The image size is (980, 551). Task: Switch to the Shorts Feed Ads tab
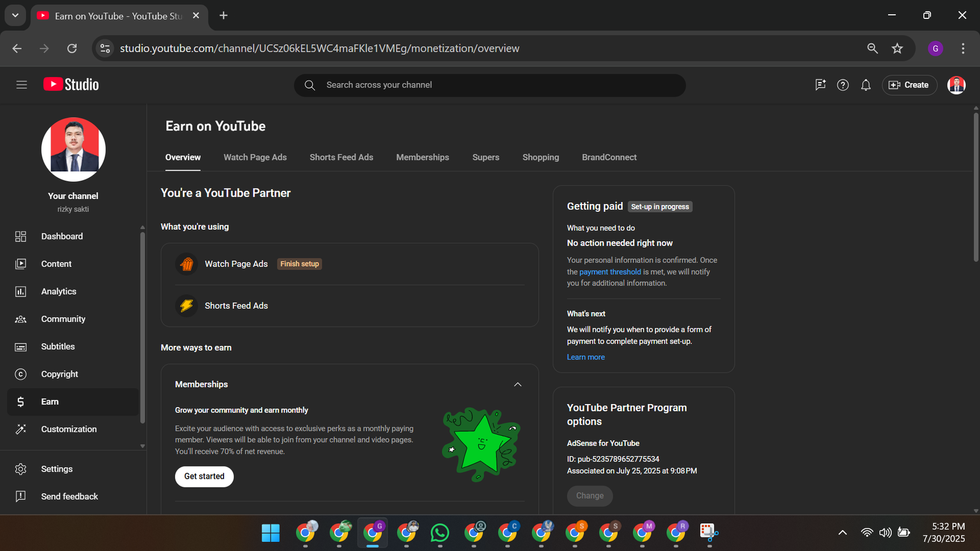(x=341, y=157)
